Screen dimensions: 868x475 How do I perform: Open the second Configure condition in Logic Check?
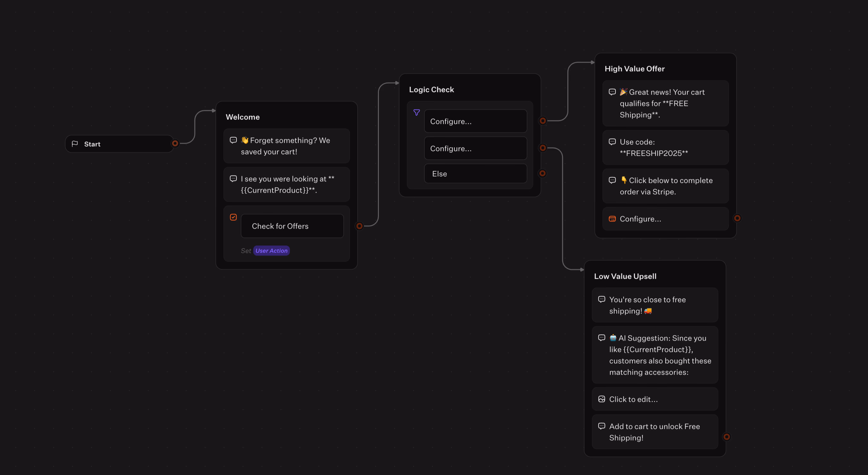(475, 149)
